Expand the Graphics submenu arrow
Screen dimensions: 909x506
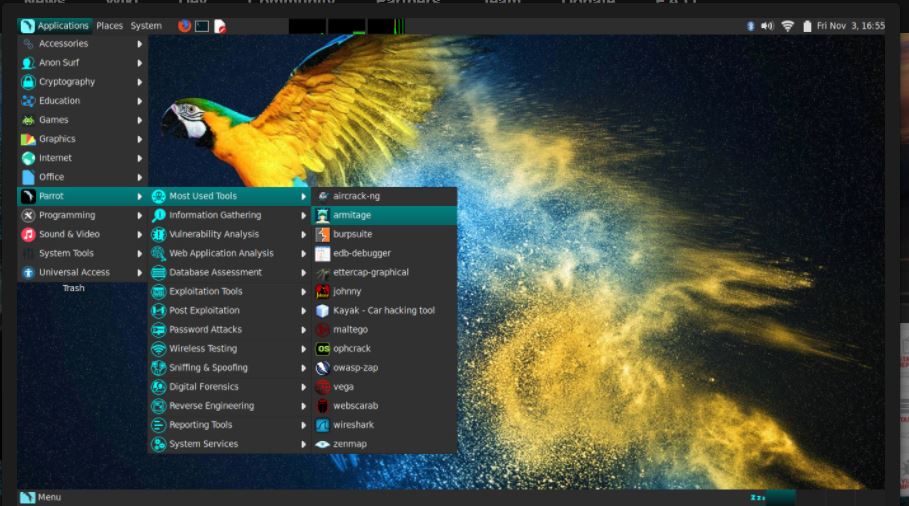click(x=140, y=139)
